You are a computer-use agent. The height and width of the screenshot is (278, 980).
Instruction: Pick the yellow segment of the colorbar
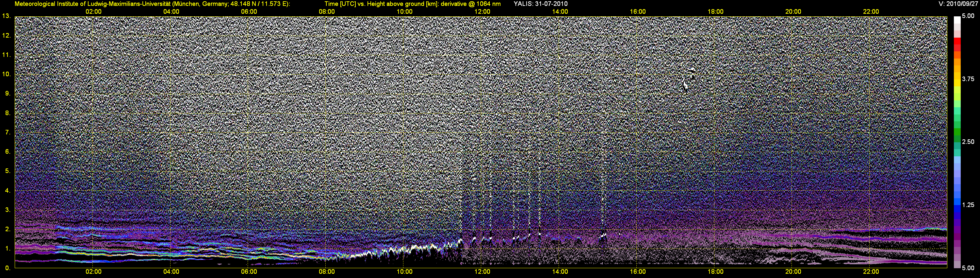coord(957,83)
